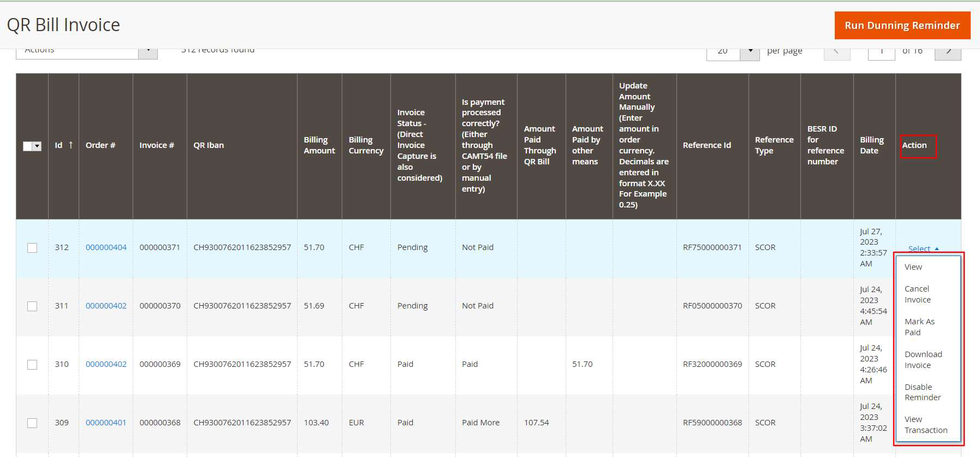Image resolution: width=980 pixels, height=457 pixels.
Task: Open order link 000000404
Action: click(106, 247)
